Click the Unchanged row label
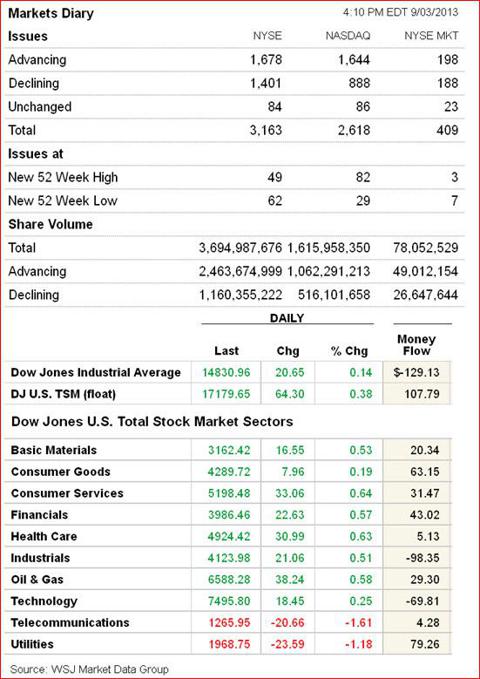Screen dimensions: 480x679 (40, 107)
